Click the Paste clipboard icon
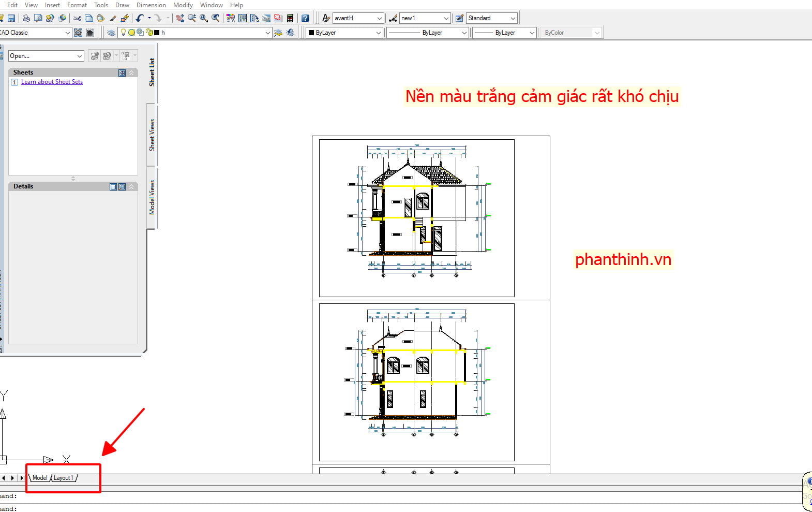812x512 pixels. (101, 18)
